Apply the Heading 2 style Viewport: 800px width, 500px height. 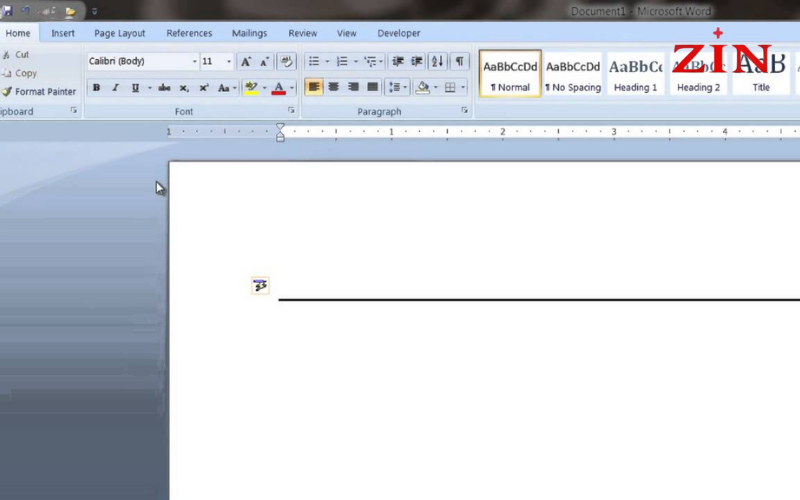[698, 73]
